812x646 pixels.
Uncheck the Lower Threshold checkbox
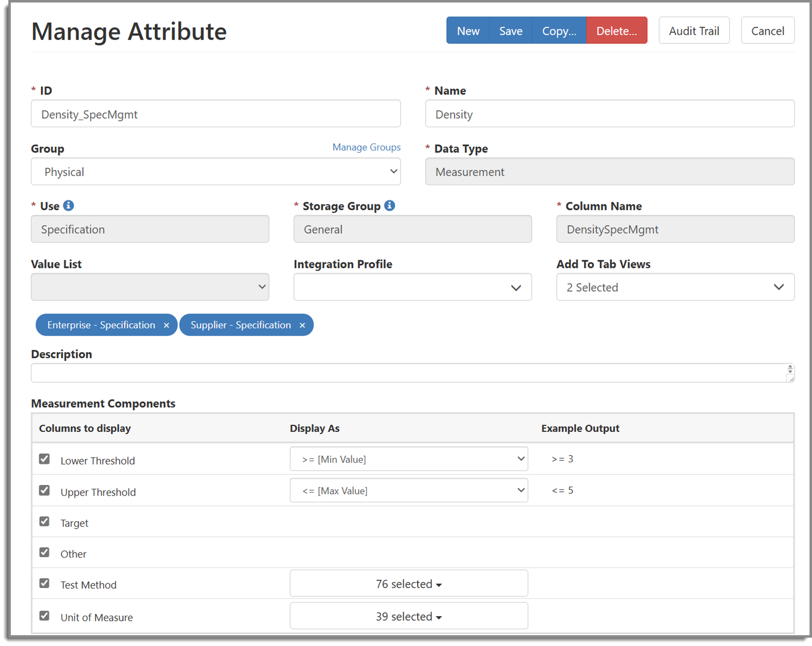tap(45, 459)
